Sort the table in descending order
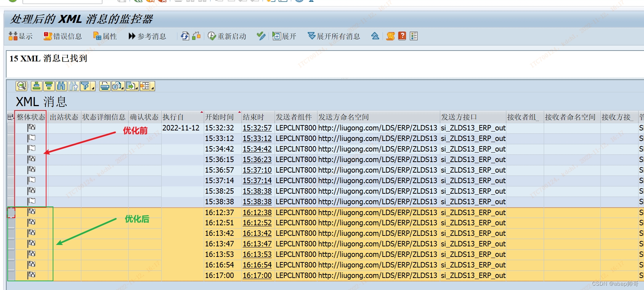The width and height of the screenshot is (644, 290). pos(49,86)
